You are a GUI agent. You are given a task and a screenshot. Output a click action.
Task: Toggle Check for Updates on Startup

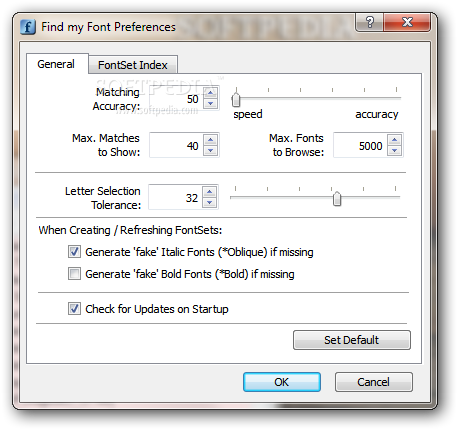coord(74,309)
